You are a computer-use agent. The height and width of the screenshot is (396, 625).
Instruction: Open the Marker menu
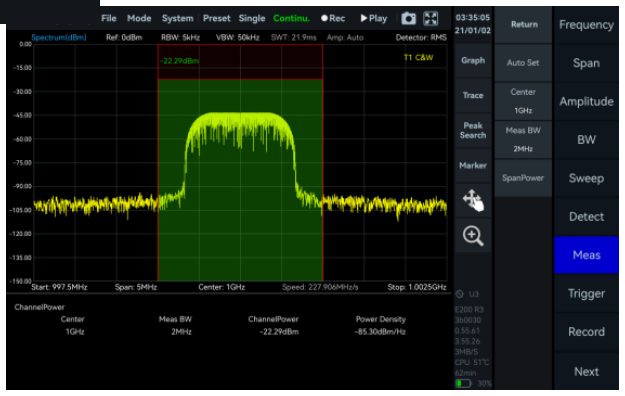click(x=473, y=165)
